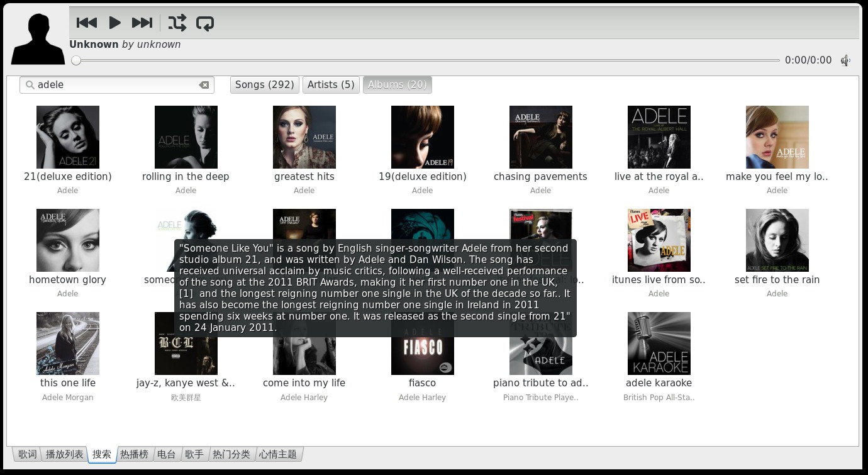Show Albums (20) results

pyautogui.click(x=398, y=85)
